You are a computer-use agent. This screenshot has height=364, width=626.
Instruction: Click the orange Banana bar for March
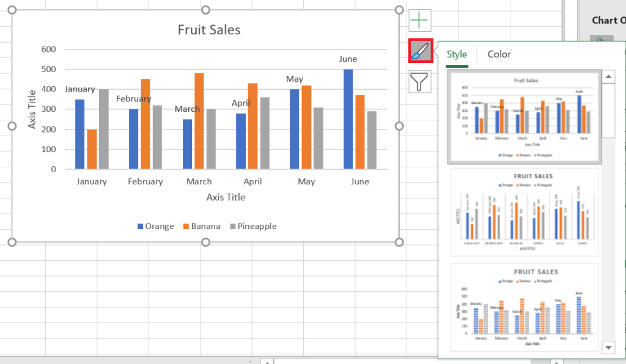(199, 121)
